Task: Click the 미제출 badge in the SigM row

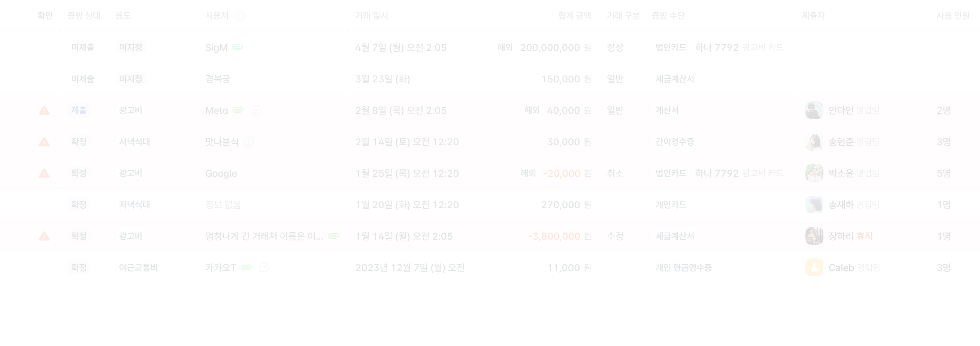Action: [83, 48]
